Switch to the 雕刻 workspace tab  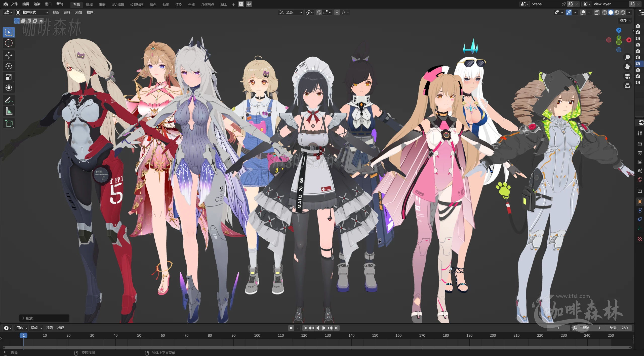pyautogui.click(x=102, y=5)
